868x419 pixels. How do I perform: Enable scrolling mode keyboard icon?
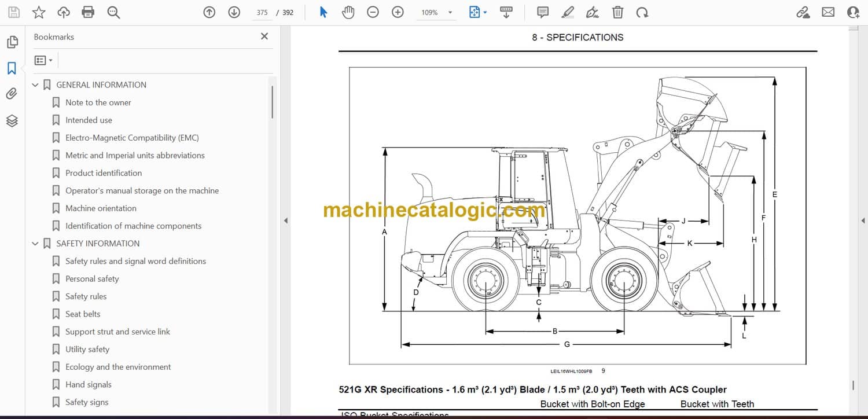(x=506, y=12)
